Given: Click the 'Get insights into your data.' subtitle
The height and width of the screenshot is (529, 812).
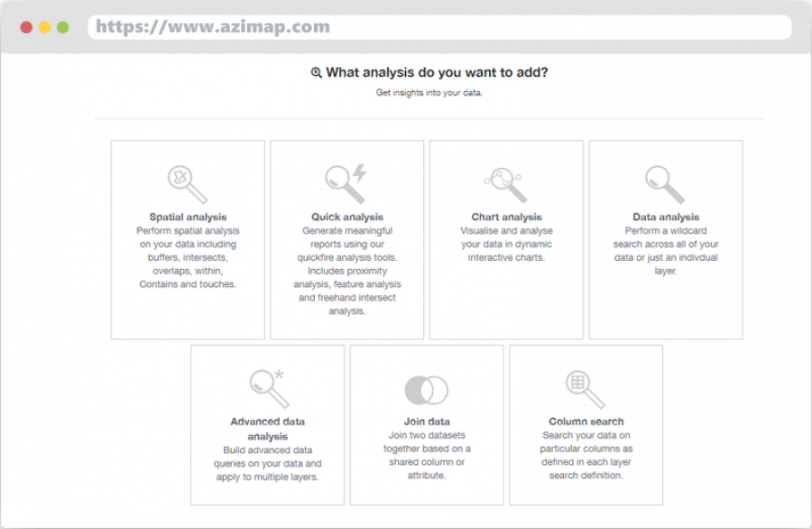Looking at the screenshot, I should 429,93.
